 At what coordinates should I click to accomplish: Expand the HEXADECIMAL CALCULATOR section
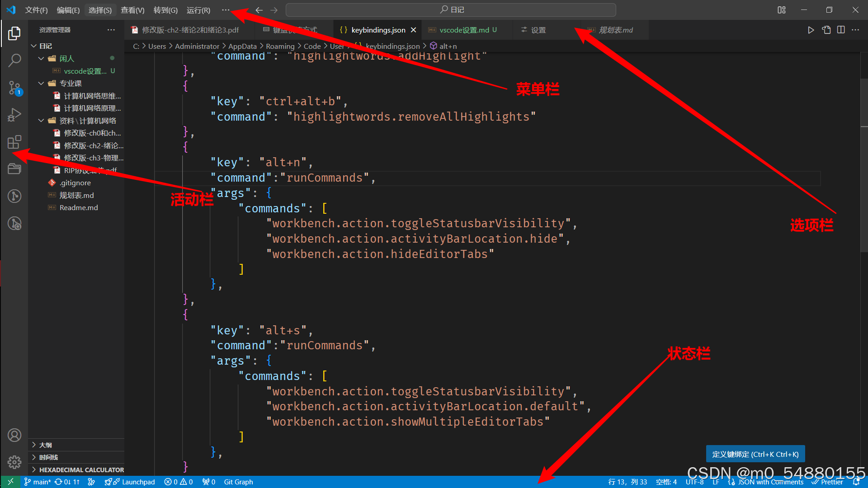pos(81,470)
